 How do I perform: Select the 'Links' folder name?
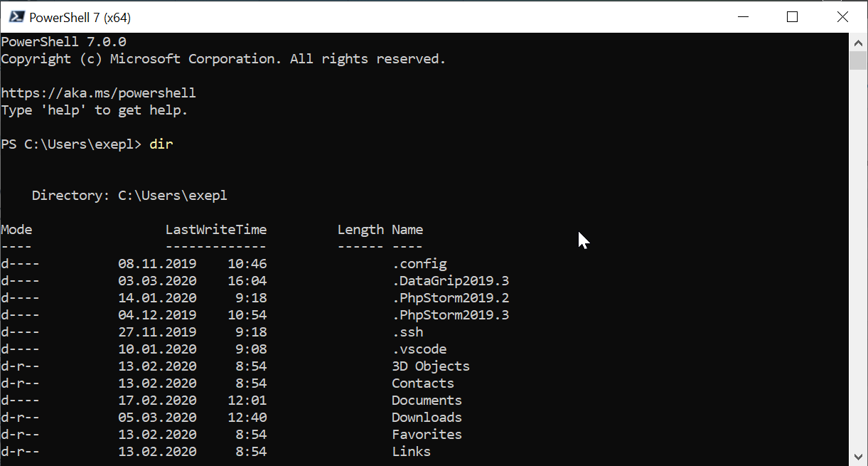pos(412,452)
